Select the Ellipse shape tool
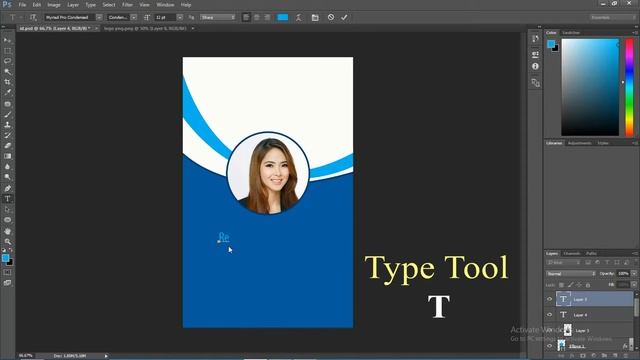 (7, 220)
